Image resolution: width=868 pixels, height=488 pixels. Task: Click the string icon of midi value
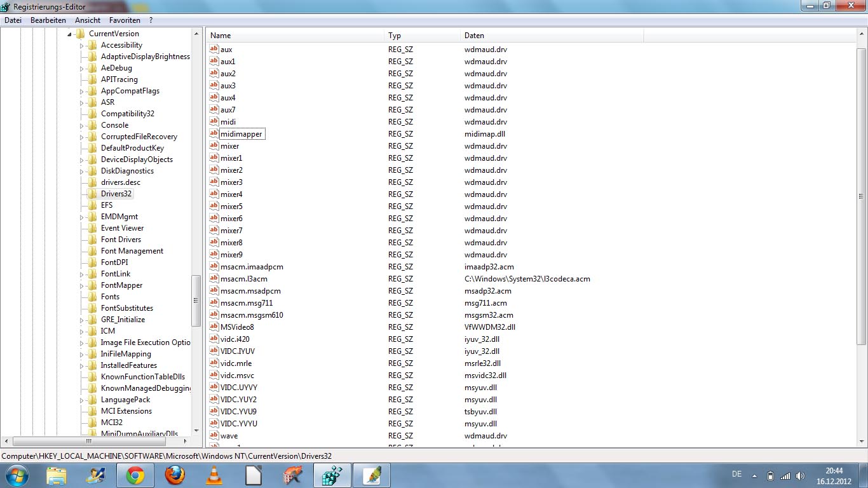(214, 121)
